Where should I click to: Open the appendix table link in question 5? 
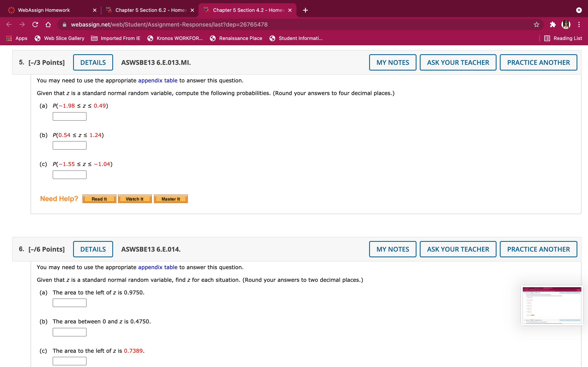coord(158,81)
